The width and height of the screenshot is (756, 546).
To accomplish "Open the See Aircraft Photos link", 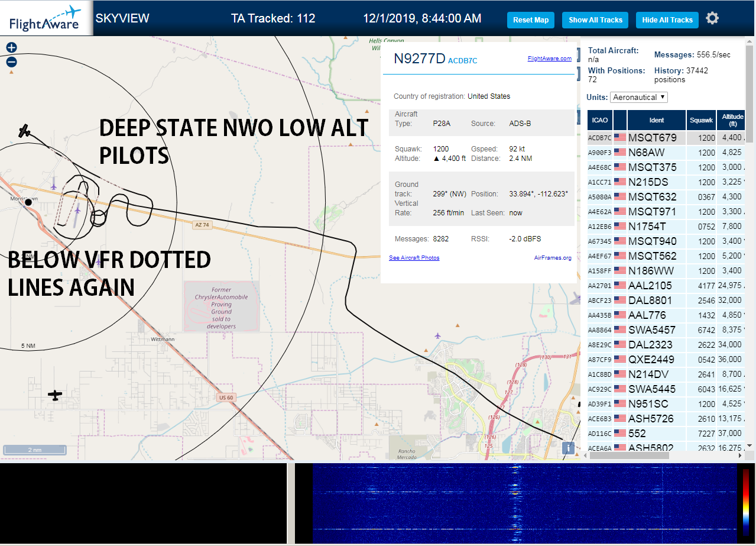I will click(x=414, y=258).
